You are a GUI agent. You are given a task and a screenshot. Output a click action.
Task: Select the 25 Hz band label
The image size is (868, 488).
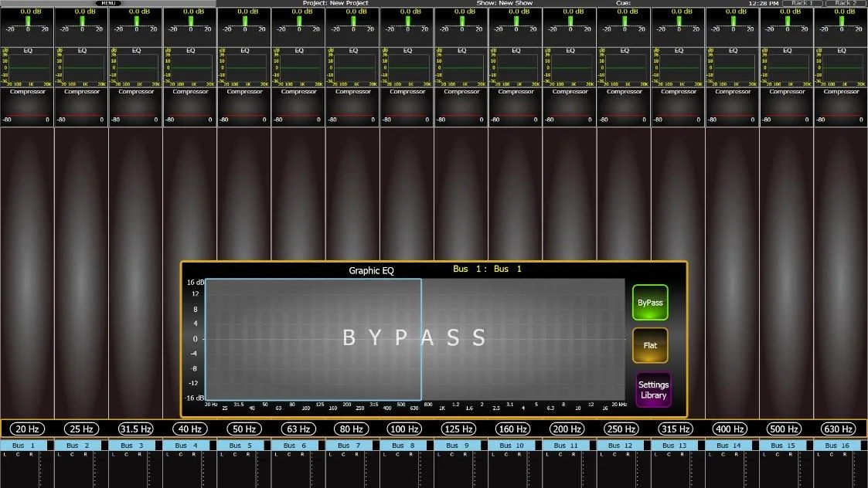click(81, 429)
